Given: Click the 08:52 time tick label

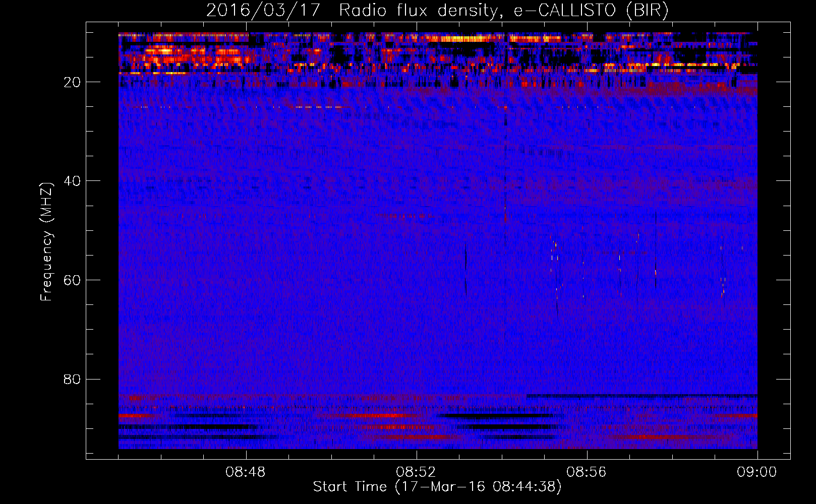Looking at the screenshot, I should coord(417,472).
